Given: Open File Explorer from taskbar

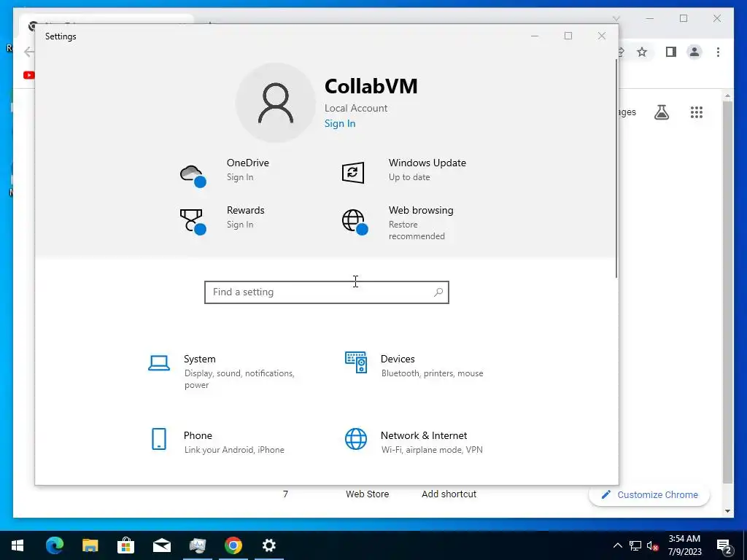Looking at the screenshot, I should (90, 545).
